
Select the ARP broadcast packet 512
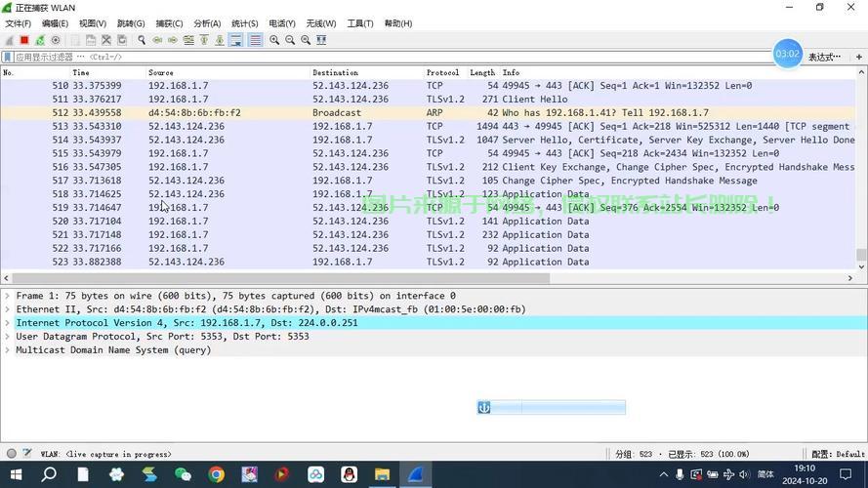[x=391, y=113]
